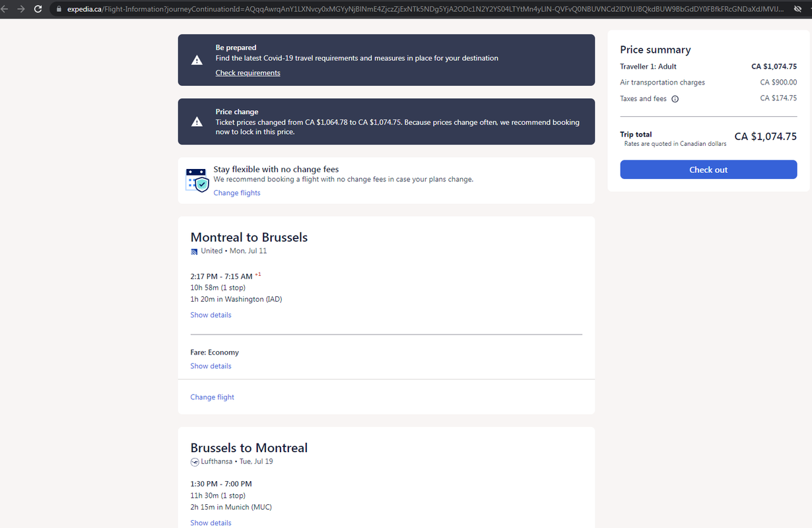Click 1h 20m in Washington (IAD) layover text

[x=236, y=299]
